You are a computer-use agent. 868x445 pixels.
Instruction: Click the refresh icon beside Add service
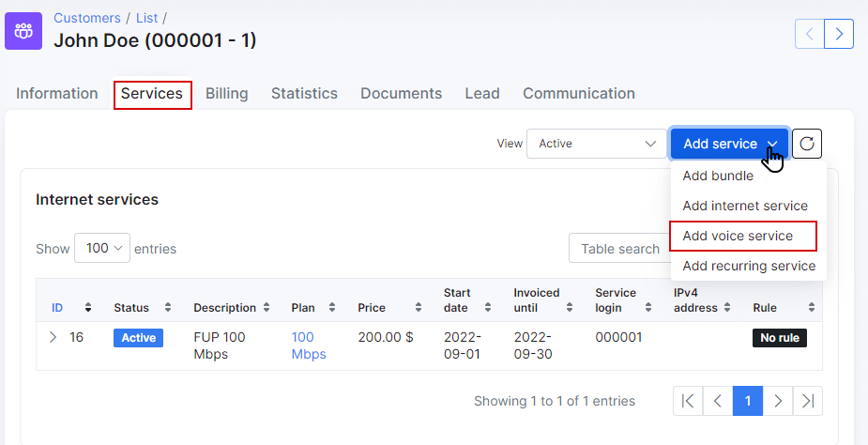[x=807, y=144]
